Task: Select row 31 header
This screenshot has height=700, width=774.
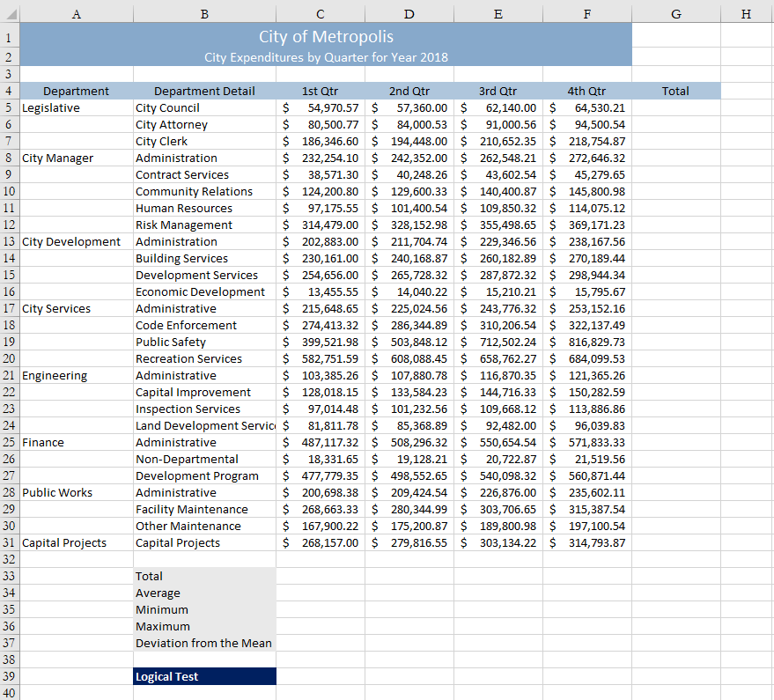Action: [x=9, y=542]
